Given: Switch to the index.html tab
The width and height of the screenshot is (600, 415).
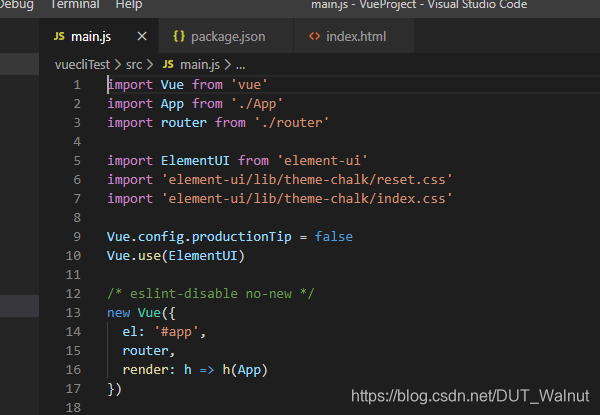Looking at the screenshot, I should [356, 37].
